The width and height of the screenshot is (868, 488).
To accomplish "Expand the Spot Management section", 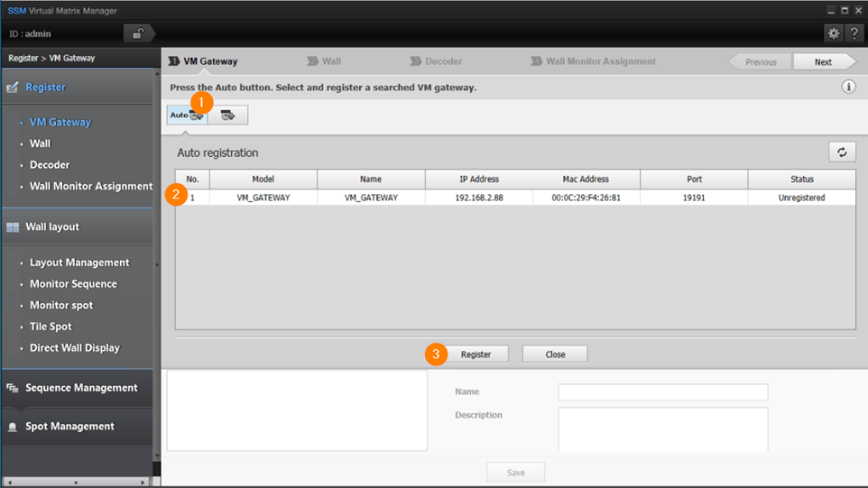I will (78, 427).
